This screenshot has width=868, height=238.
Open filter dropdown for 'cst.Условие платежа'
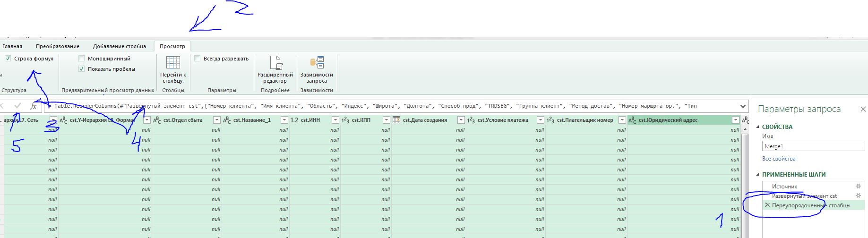point(540,120)
